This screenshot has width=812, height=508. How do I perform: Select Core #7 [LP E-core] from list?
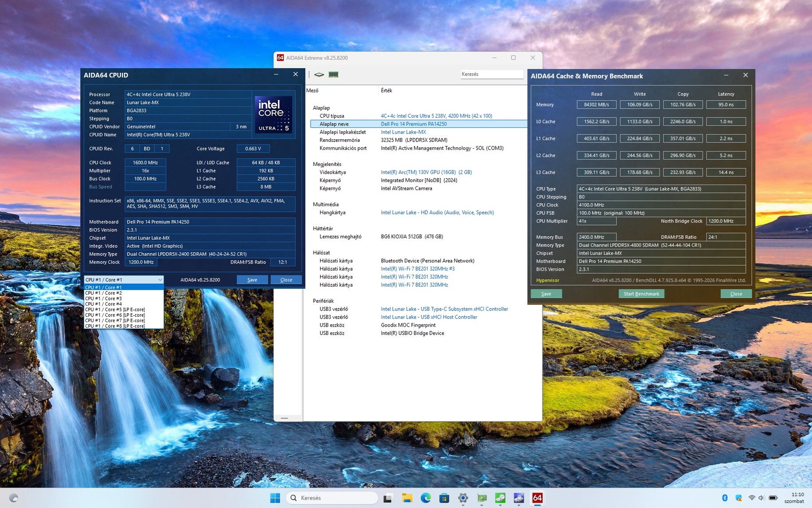[x=124, y=320]
